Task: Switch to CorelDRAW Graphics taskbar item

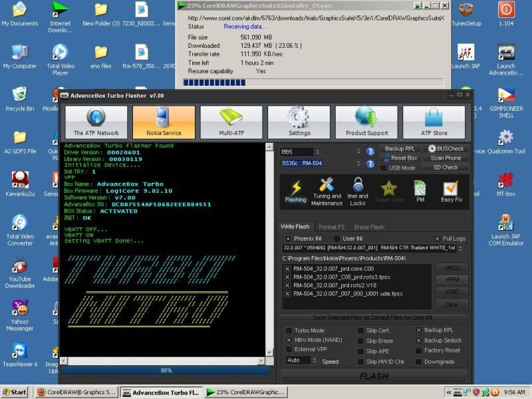Action: pos(76,392)
